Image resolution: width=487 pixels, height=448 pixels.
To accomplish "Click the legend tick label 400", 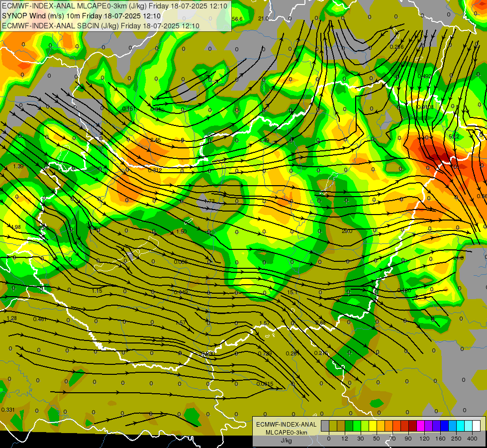I will [472, 439].
